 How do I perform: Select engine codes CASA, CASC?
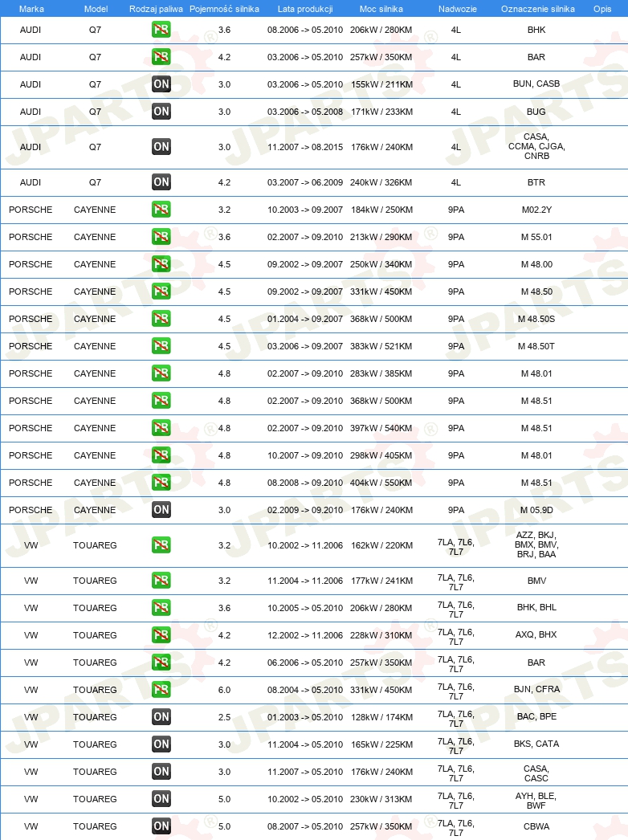(536, 773)
